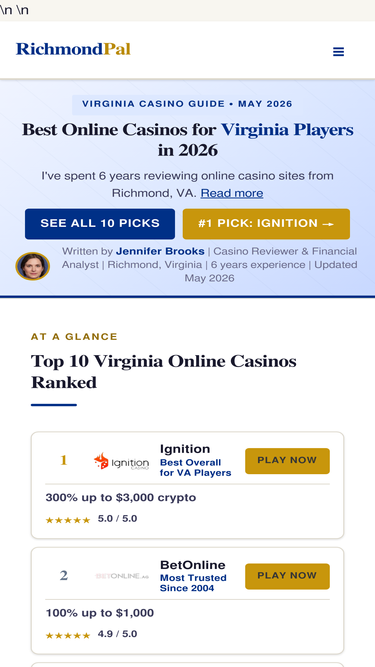Click Most Trusted Since 2004 tagline
Viewport: 375px width, 667px height.
(193, 583)
